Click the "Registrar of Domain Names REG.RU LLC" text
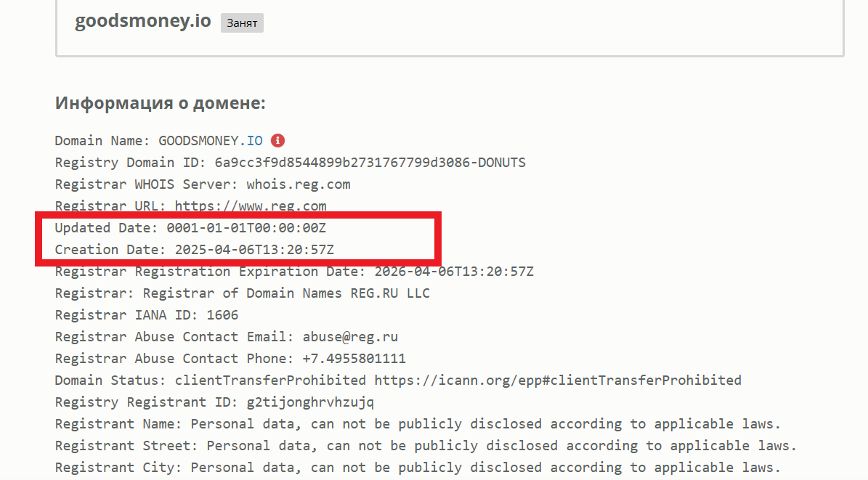Image resolution: width=868 pixels, height=480 pixels. [286, 293]
